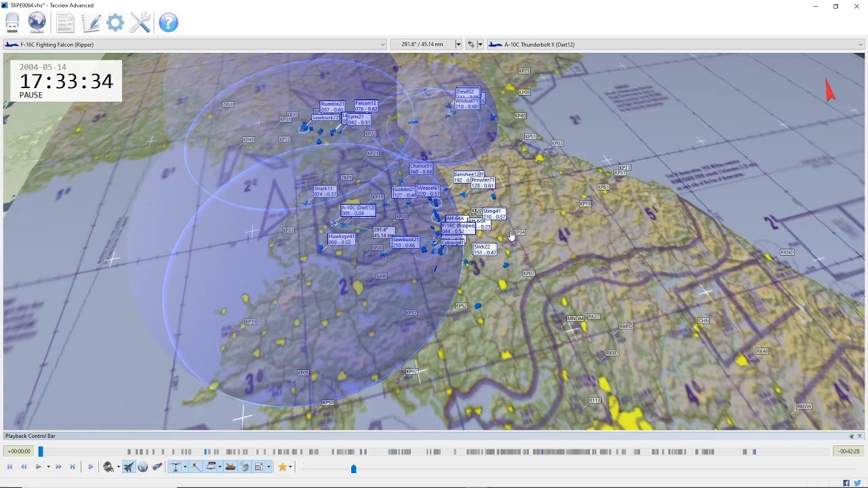Click the pin icon on Playback Control Bar
868x488 pixels.
point(852,436)
